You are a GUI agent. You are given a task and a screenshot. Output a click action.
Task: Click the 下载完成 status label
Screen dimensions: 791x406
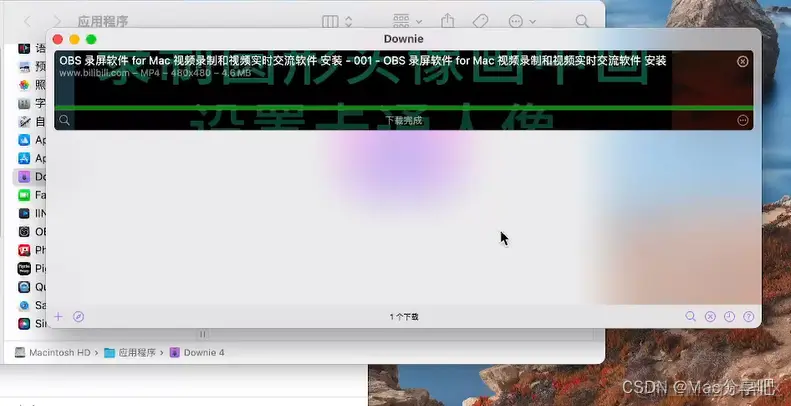pos(404,120)
